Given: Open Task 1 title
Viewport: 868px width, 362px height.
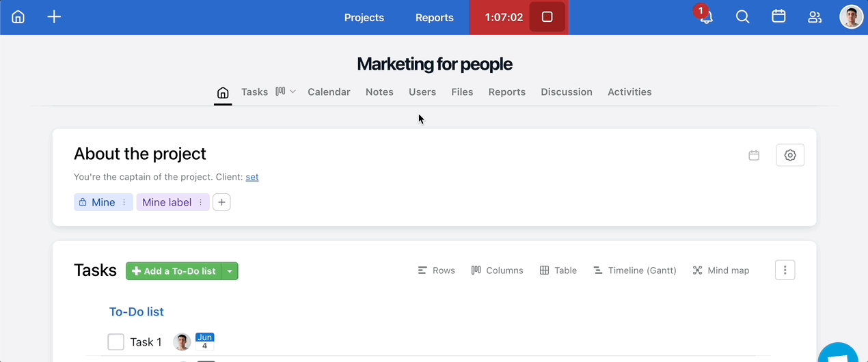Looking at the screenshot, I should 146,342.
